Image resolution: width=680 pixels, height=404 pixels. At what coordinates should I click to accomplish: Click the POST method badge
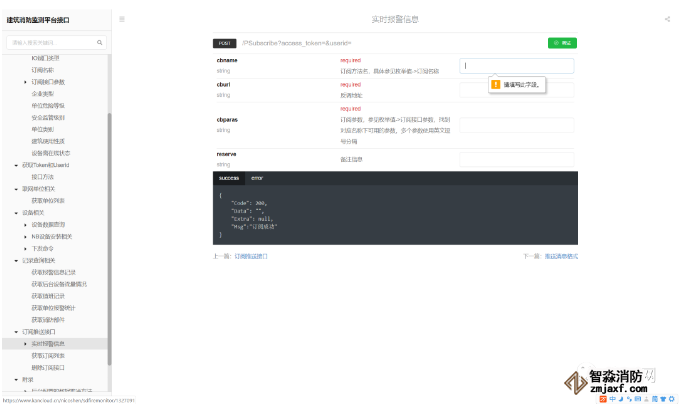click(x=225, y=43)
